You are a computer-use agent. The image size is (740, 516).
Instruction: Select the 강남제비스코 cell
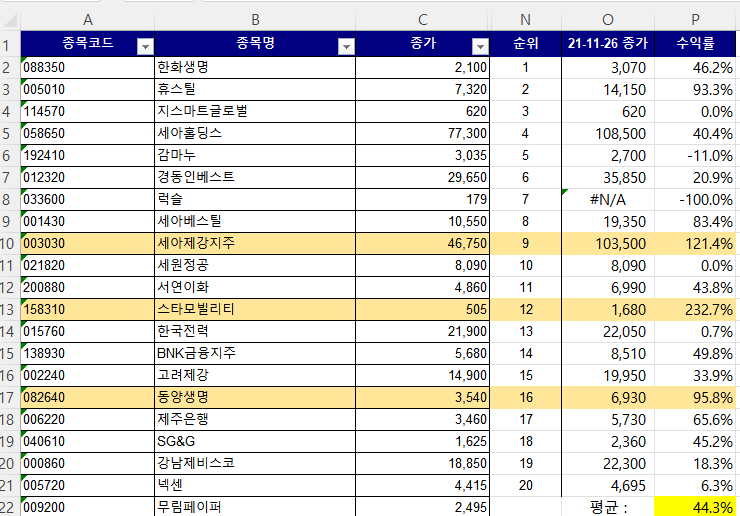click(255, 464)
